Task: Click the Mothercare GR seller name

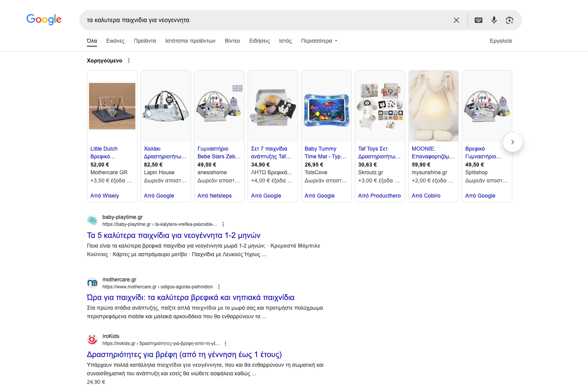Action: point(109,172)
